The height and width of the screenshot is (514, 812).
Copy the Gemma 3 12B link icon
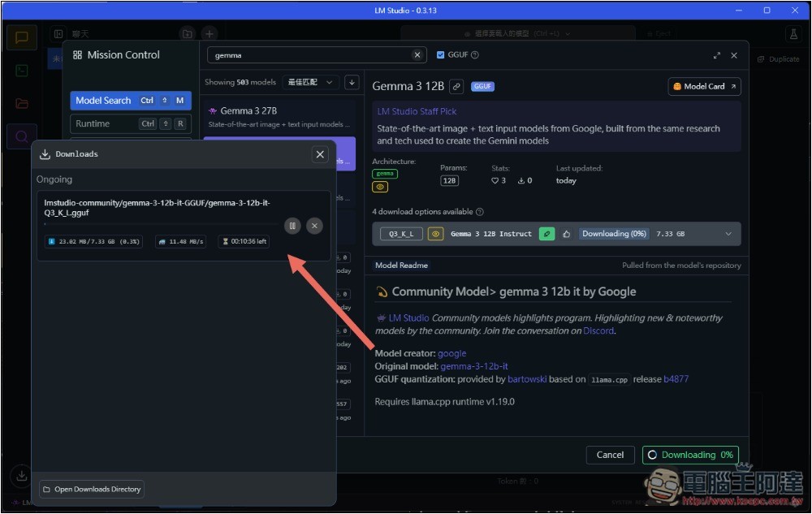click(x=457, y=86)
